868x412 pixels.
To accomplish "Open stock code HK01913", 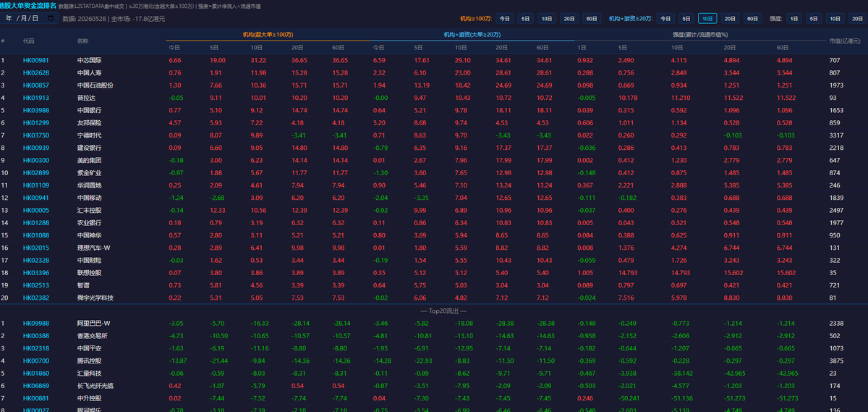I will click(36, 97).
